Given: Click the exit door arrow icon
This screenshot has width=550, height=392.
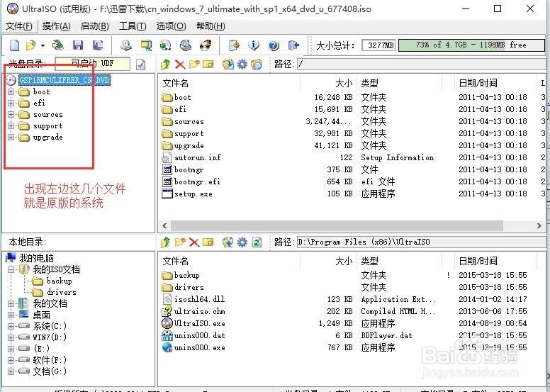Looking at the screenshot, I should (293, 45).
